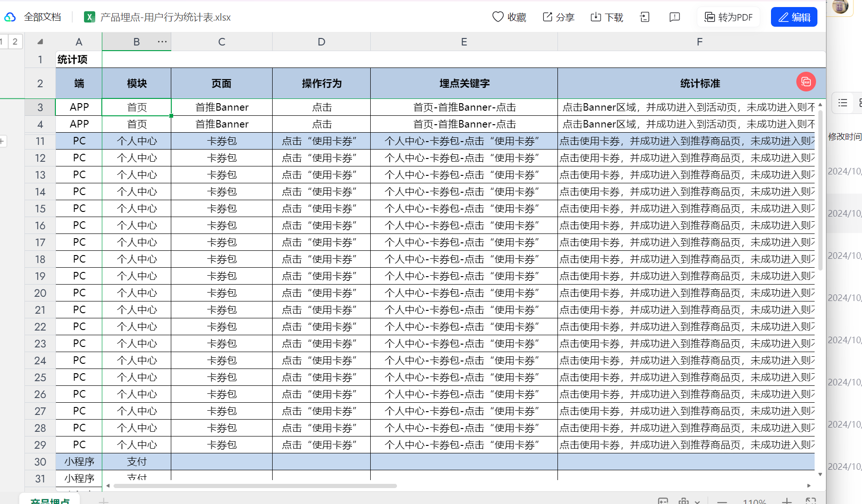The height and width of the screenshot is (504, 862).
Task: Select column D header
Action: click(x=321, y=42)
